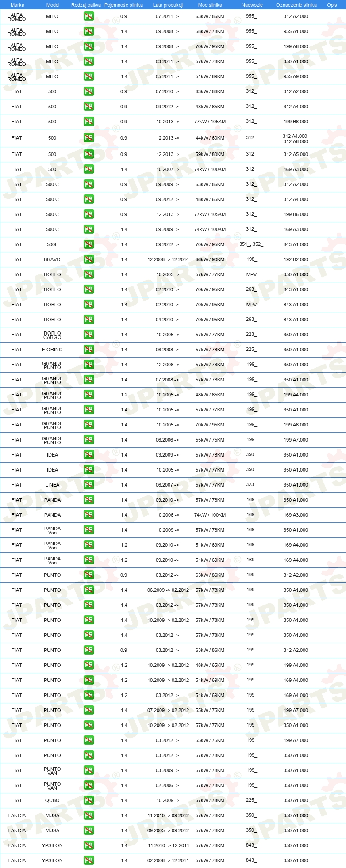Click production date 05.2011 ->
This screenshot has width=346, height=868.
coord(168,76)
